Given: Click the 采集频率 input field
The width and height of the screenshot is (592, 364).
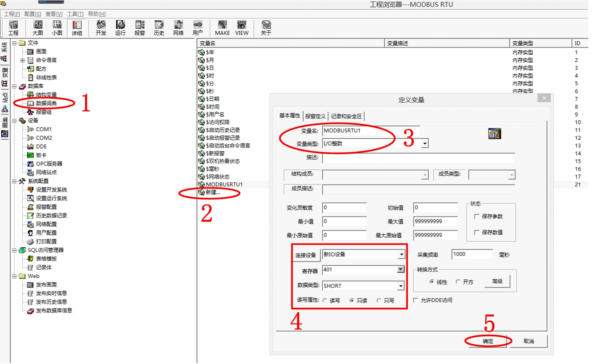Looking at the screenshot, I should click(472, 254).
